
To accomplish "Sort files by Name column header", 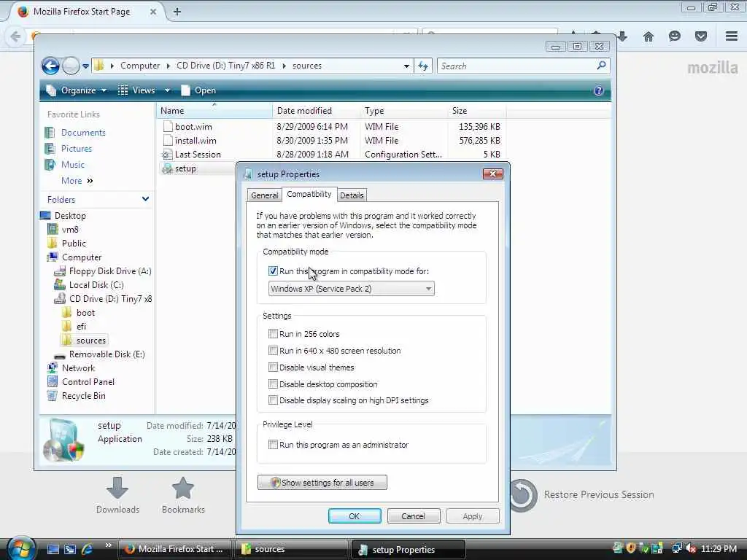I will tap(214, 111).
